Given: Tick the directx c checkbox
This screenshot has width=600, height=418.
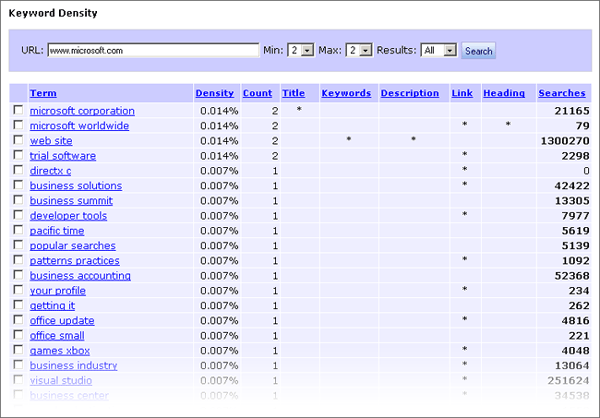Looking at the screenshot, I should (18, 170).
